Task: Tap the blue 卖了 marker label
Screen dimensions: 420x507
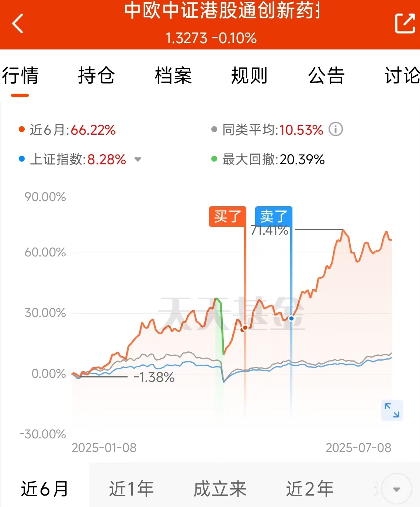Action: click(x=274, y=216)
